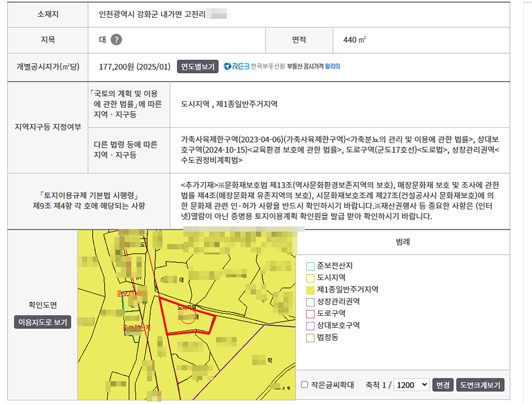Screen dimensions: 532x404
Task: Click the 변경 button to apply scale
Action: click(443, 384)
